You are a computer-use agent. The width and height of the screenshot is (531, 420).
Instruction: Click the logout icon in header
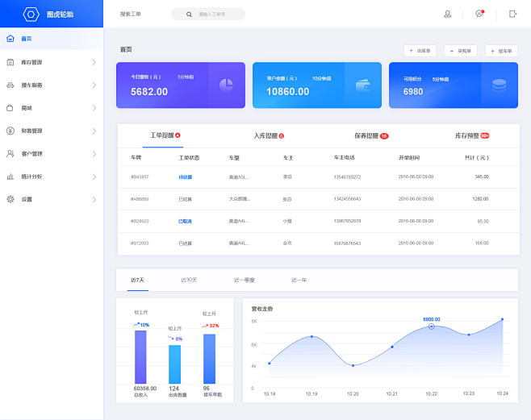[x=512, y=14]
